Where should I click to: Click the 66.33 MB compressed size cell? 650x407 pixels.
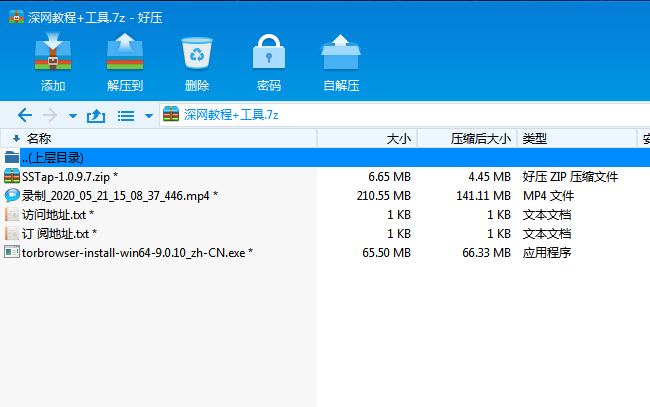click(486, 253)
